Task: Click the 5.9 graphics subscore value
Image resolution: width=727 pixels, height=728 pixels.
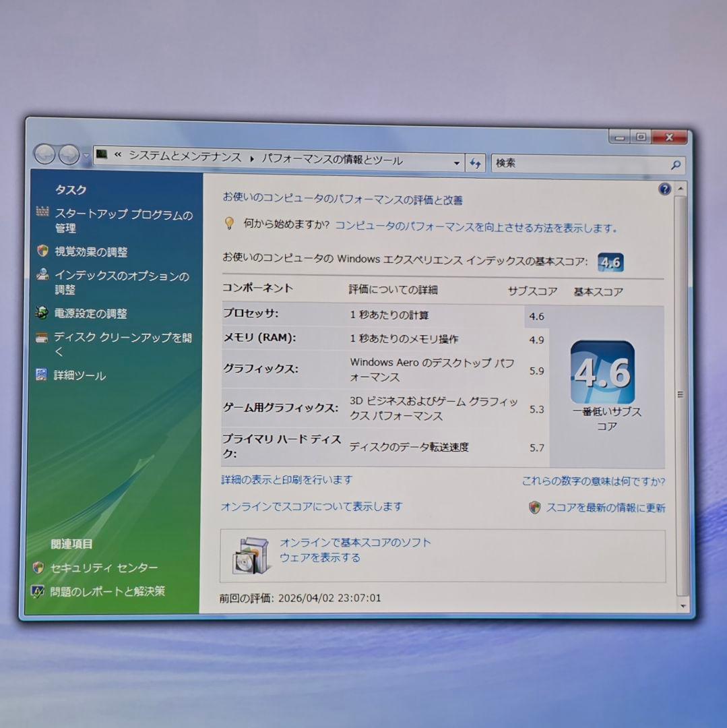Action: [537, 371]
